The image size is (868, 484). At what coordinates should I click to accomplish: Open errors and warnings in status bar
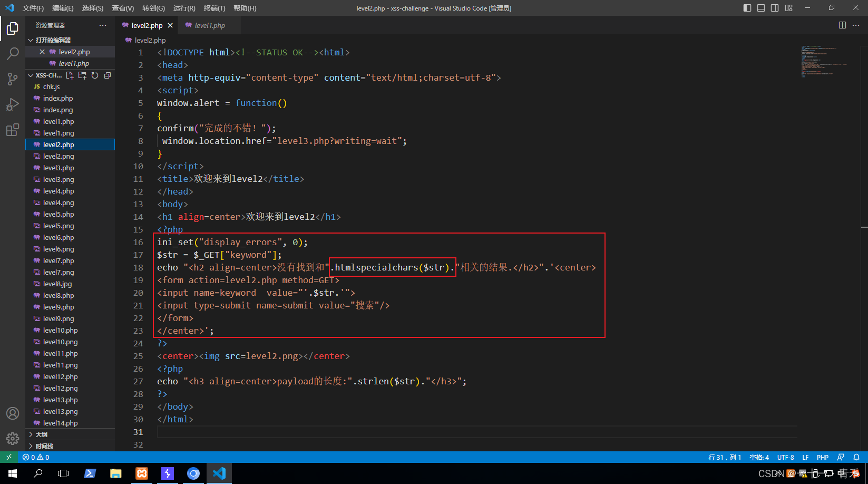point(36,457)
